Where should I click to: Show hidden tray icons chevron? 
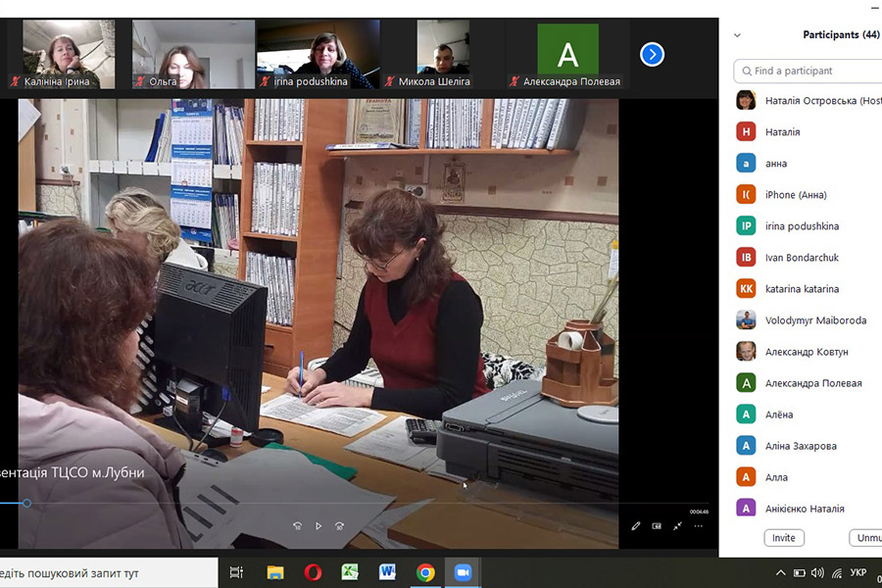tap(780, 573)
